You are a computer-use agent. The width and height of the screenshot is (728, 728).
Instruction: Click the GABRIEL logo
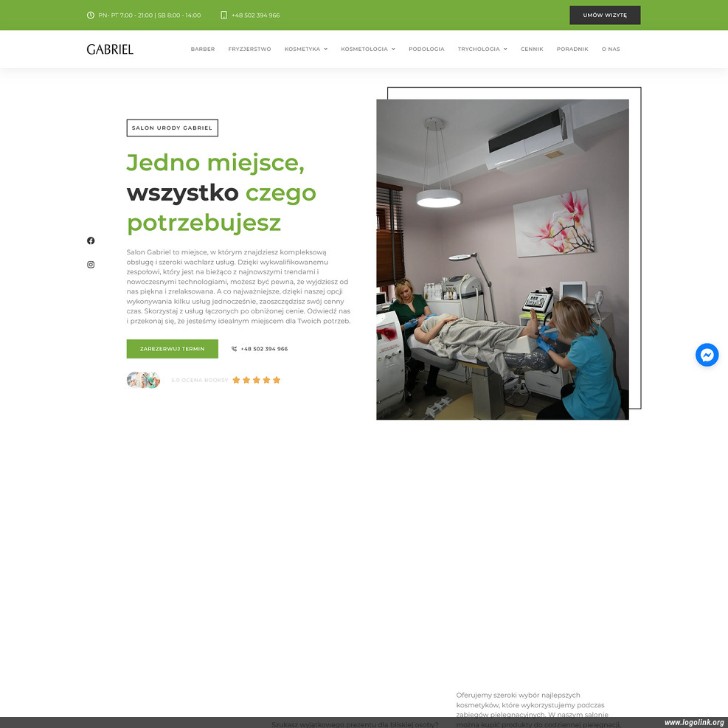coord(110,49)
